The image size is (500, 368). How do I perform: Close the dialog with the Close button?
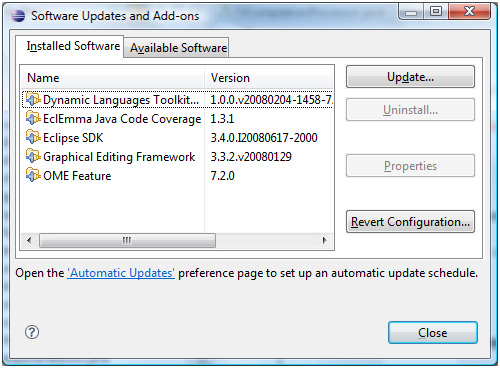433,333
